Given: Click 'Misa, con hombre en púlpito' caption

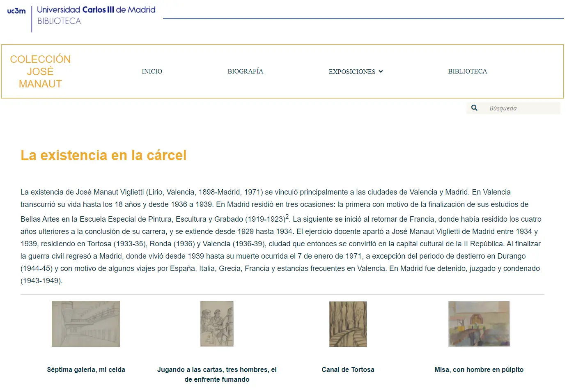Looking at the screenshot, I should pyautogui.click(x=479, y=369).
